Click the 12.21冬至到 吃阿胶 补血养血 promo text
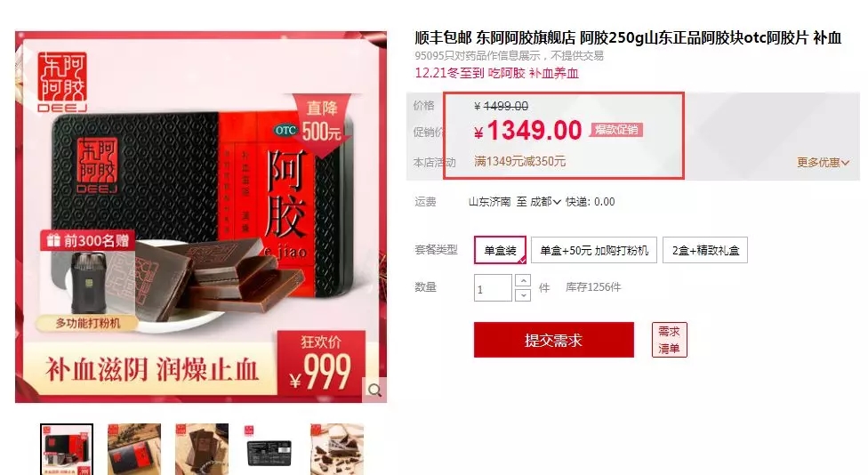 pos(496,73)
